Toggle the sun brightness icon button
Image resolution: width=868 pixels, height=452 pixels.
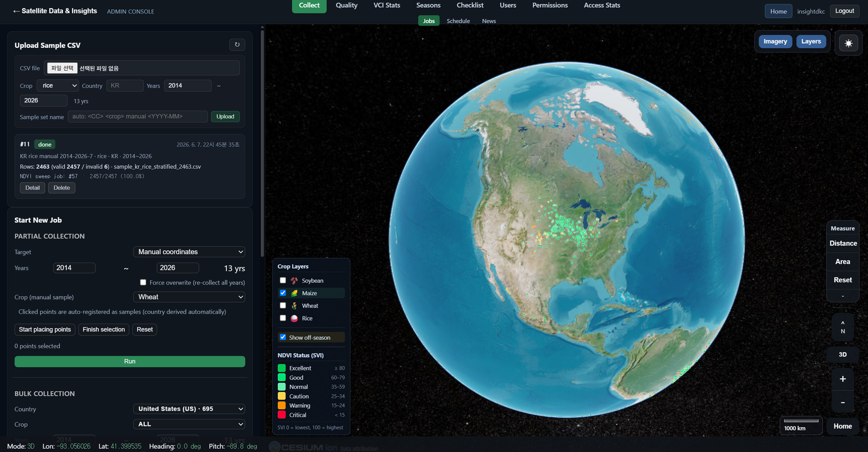click(x=848, y=43)
